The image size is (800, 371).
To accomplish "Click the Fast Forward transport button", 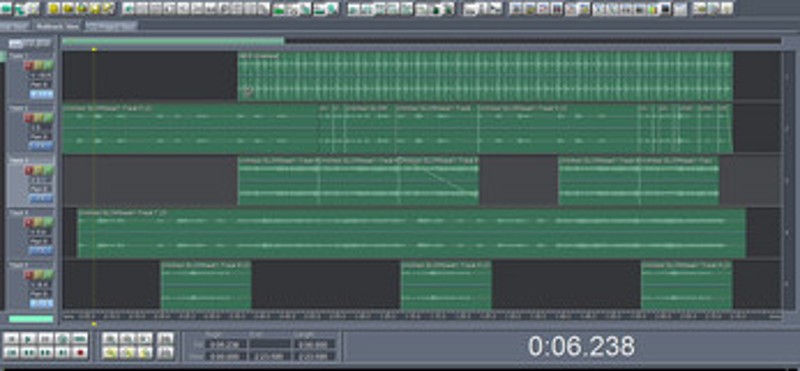I will [45, 352].
